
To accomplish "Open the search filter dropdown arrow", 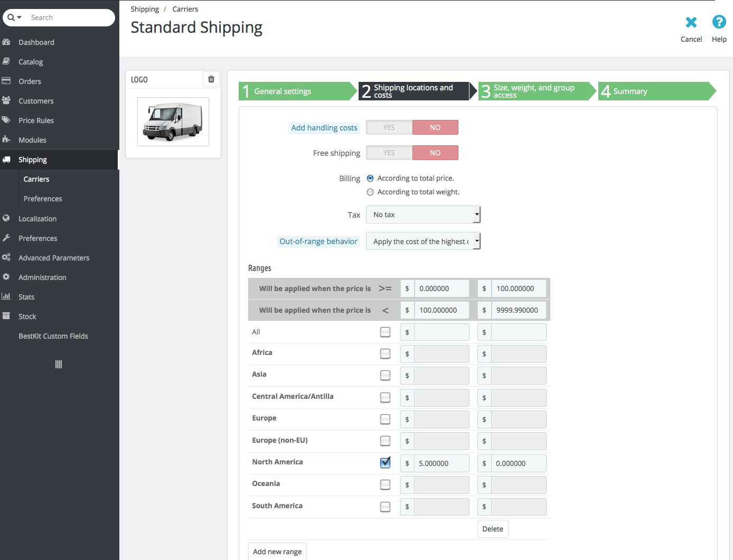I will pos(19,17).
